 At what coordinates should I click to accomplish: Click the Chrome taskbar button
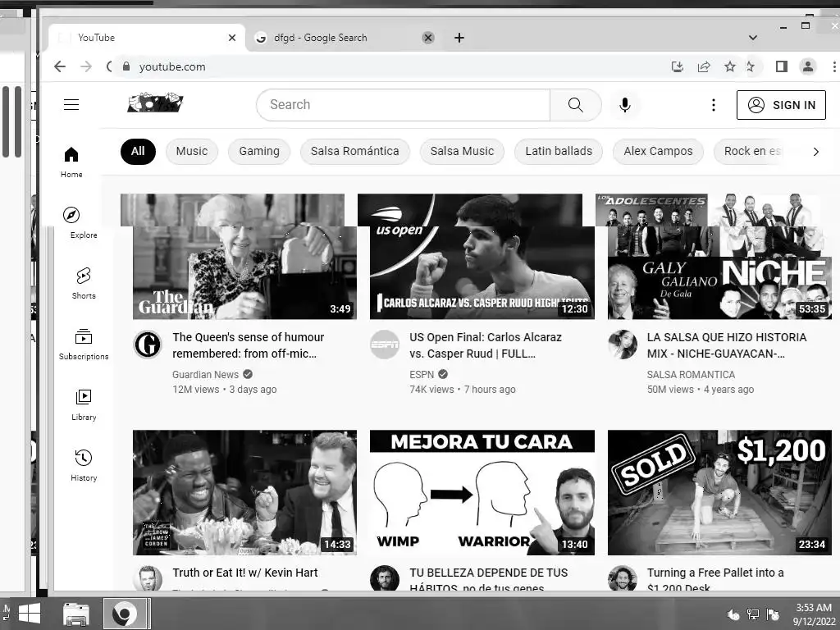(x=125, y=614)
